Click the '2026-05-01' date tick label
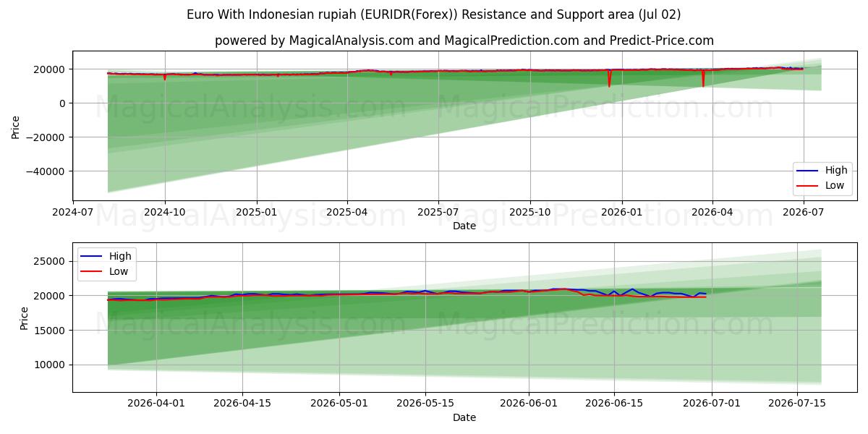 pyautogui.click(x=340, y=404)
